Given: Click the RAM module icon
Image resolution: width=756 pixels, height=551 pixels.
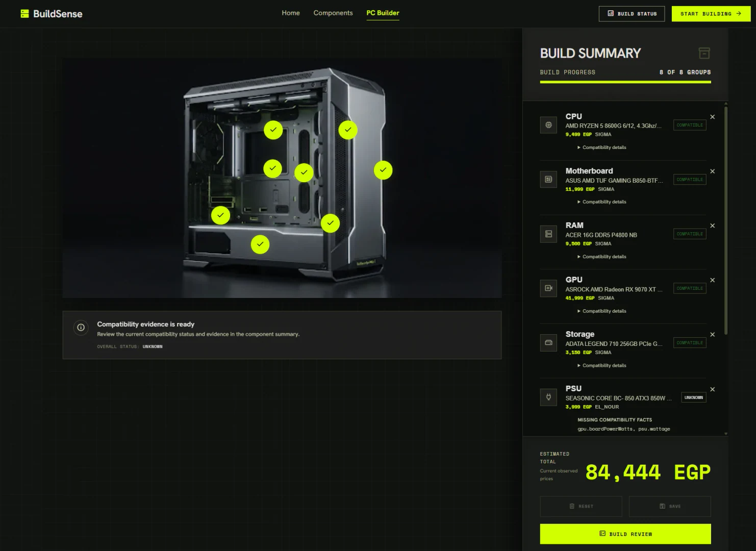Looking at the screenshot, I should (548, 234).
